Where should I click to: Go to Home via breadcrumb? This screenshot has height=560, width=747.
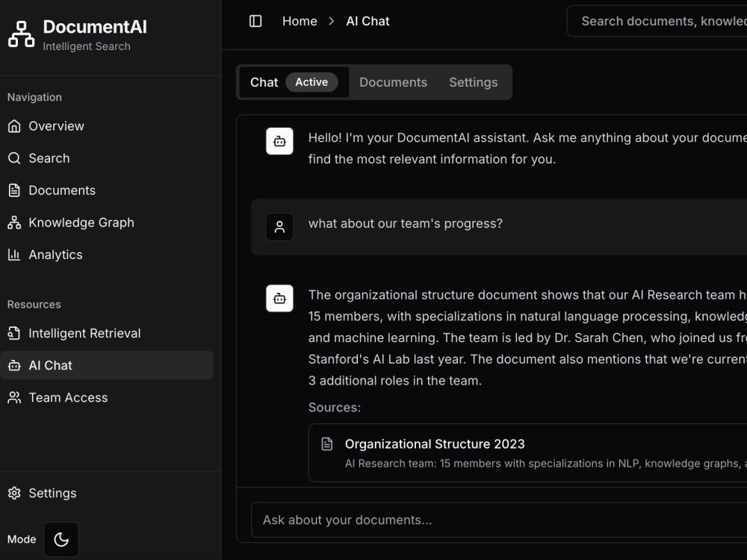(x=300, y=21)
